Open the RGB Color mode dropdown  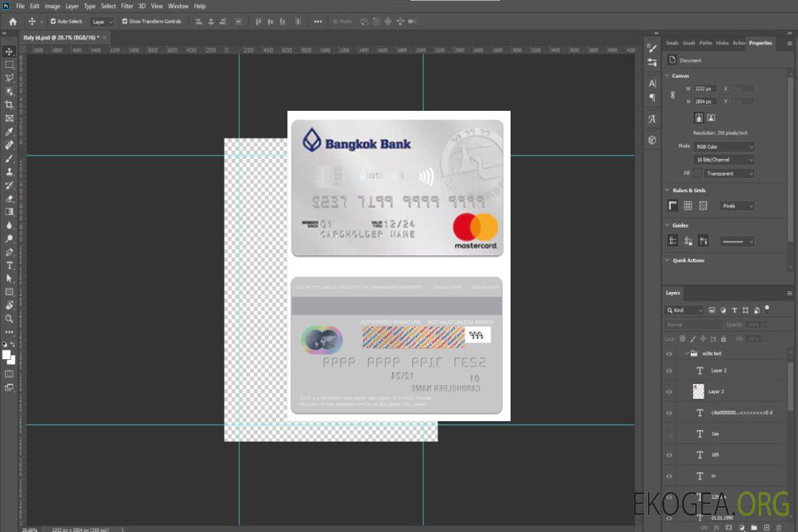point(723,146)
